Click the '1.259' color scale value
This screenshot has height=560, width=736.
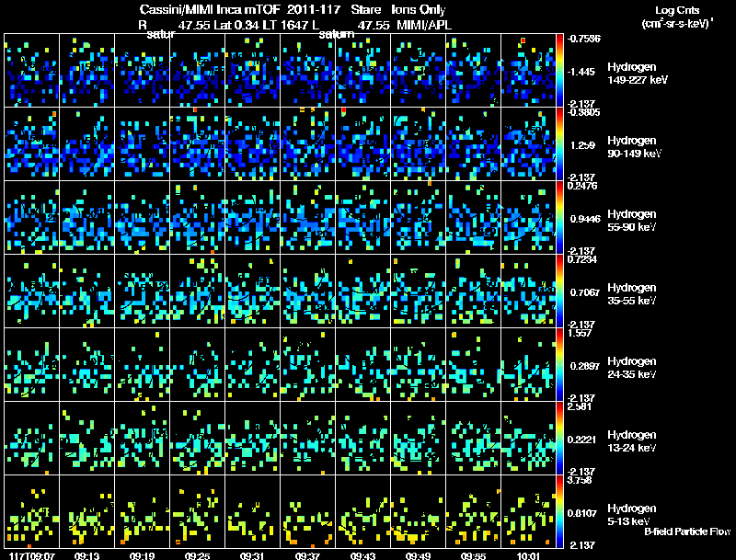coord(582,145)
